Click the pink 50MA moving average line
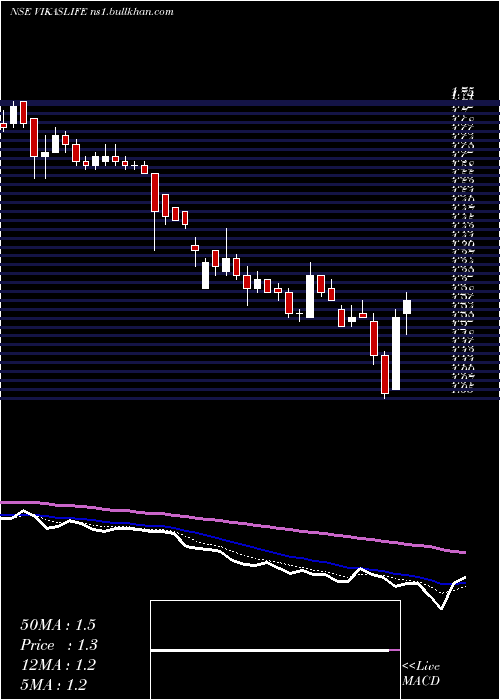 (x=232, y=522)
